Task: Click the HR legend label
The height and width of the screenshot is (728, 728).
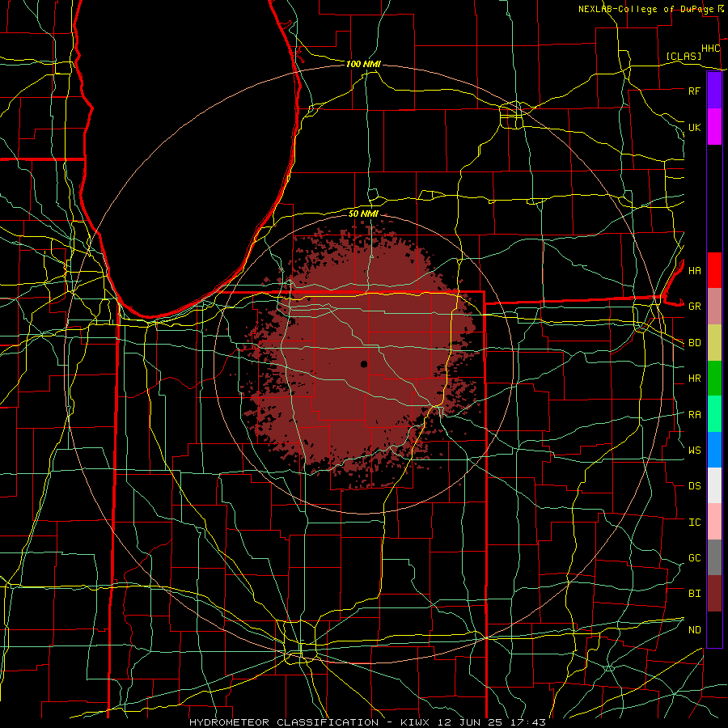Action: click(x=694, y=379)
